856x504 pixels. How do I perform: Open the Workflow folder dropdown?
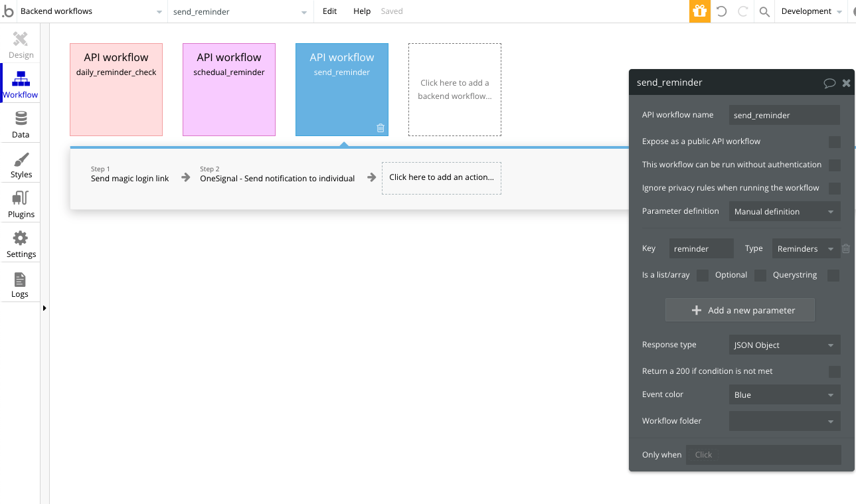tap(784, 421)
